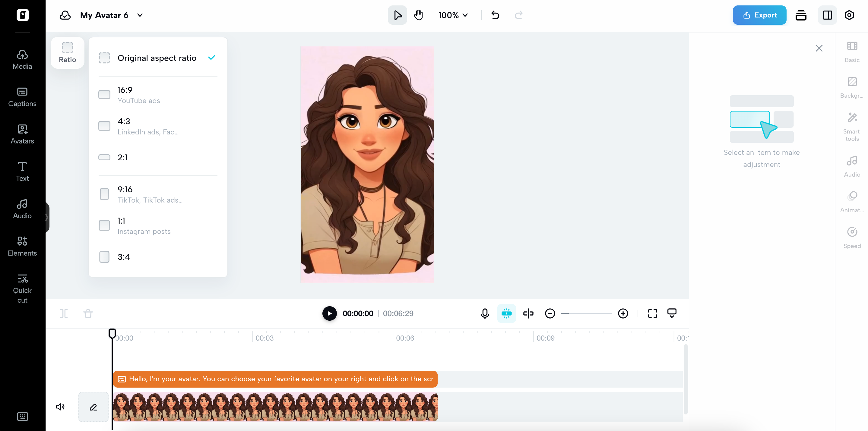Screen dimensions: 868x431
Task: Click the delete clip trash icon
Action: [88, 313]
